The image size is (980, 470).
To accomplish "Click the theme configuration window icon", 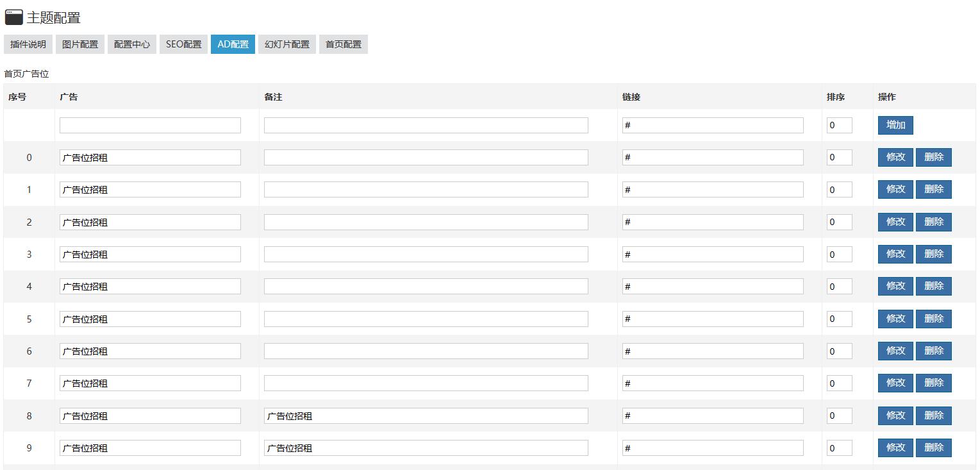I will (13, 17).
